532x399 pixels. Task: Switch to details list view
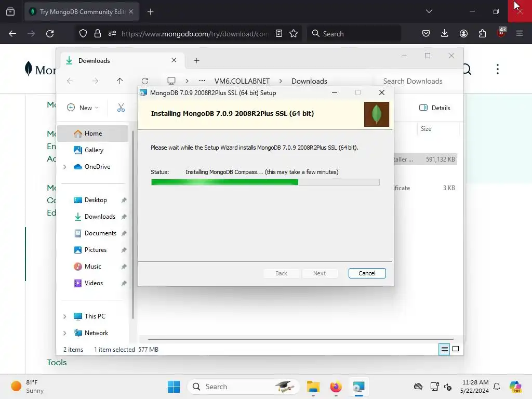444,349
